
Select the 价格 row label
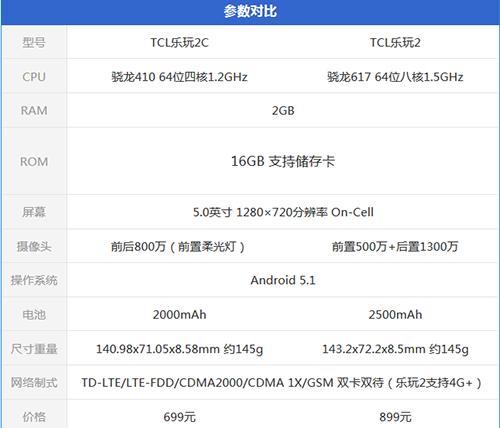pos(34,417)
